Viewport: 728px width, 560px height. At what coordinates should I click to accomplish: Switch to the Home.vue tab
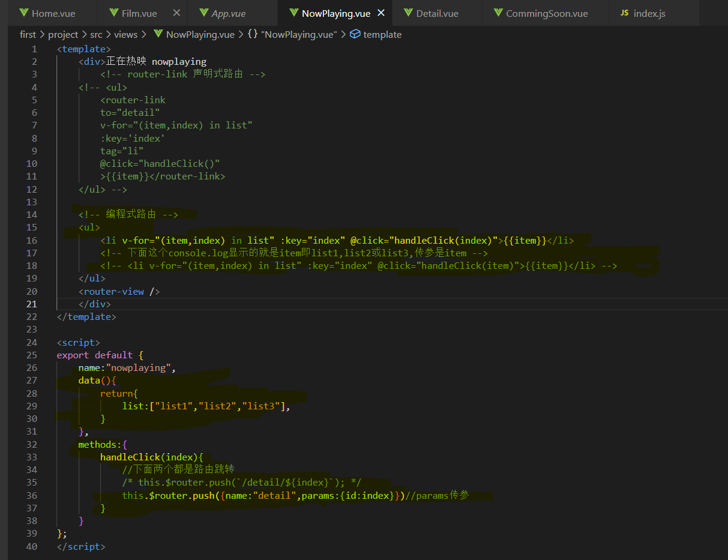53,13
